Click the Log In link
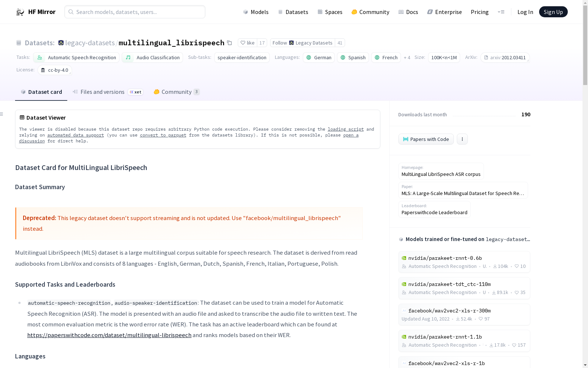 pos(525,12)
